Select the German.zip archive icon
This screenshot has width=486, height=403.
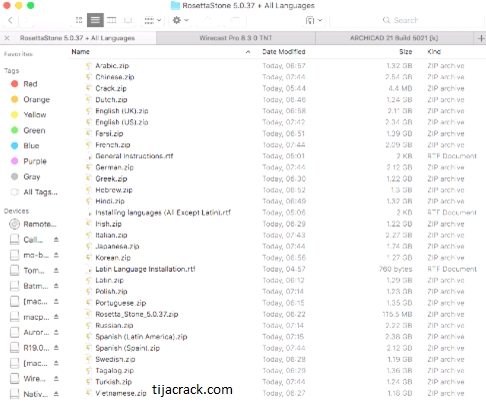(88, 167)
